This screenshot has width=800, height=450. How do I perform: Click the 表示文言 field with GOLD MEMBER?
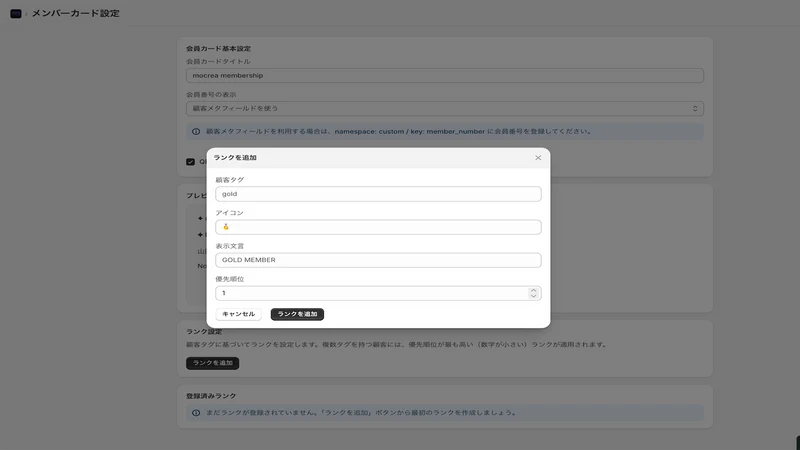tap(378, 260)
